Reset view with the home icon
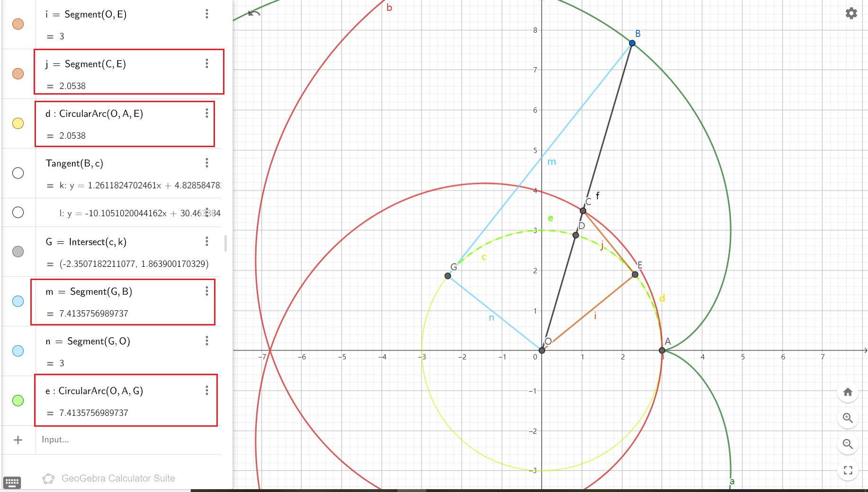This screenshot has height=492, width=868. click(x=848, y=392)
